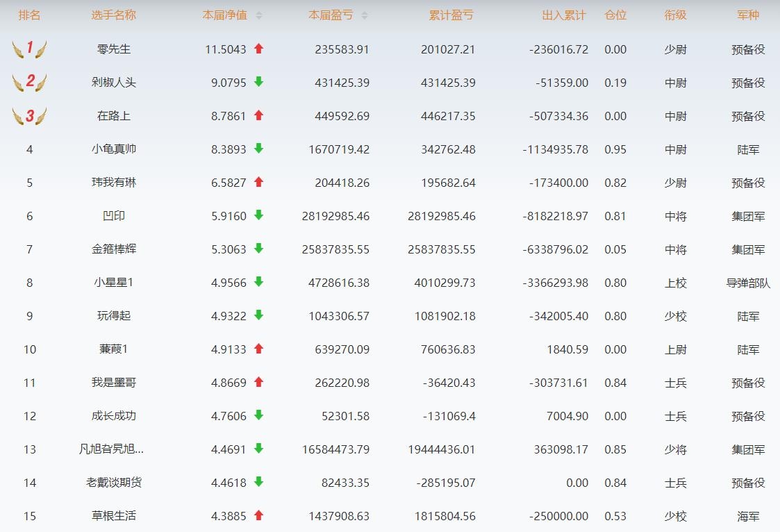Click the 军种 column header

coord(748,15)
